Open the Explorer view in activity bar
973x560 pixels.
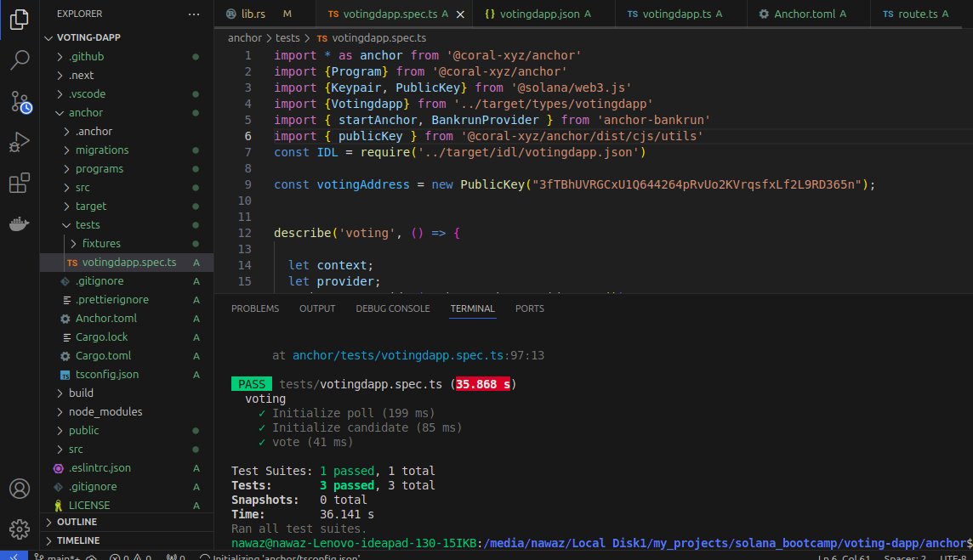(x=20, y=20)
